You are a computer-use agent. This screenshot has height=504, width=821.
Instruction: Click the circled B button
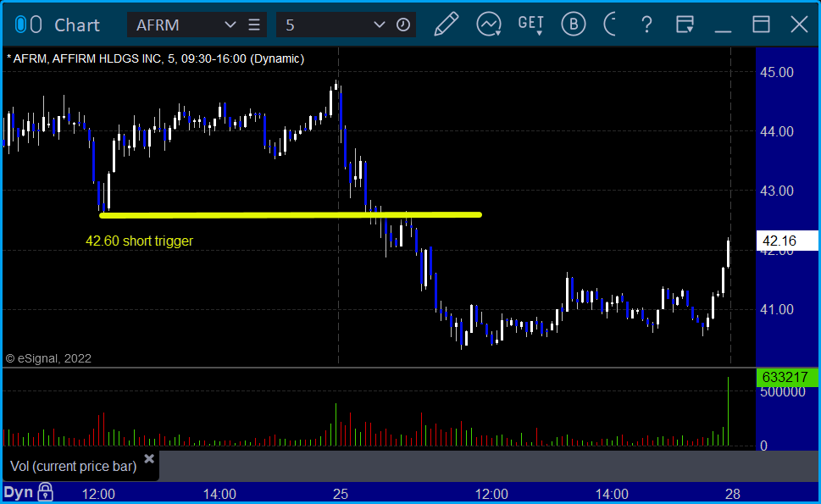(x=574, y=24)
